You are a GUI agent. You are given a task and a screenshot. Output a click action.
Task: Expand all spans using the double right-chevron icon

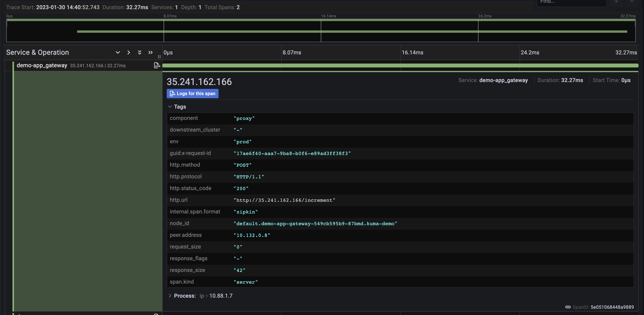pyautogui.click(x=150, y=53)
